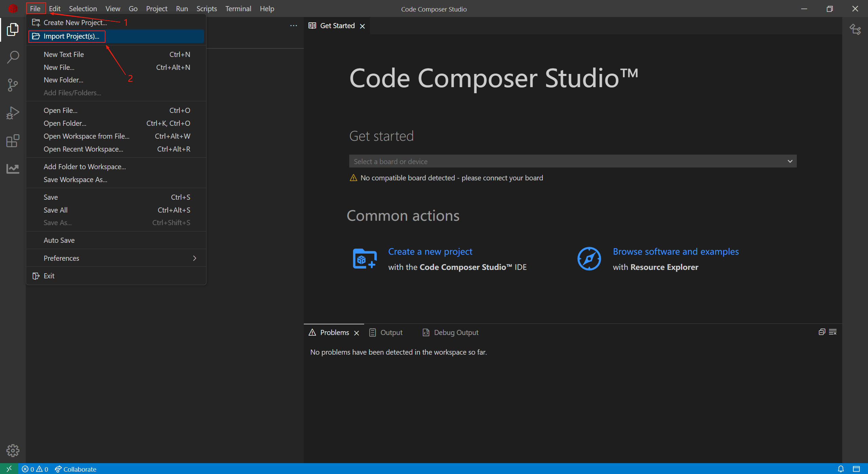This screenshot has height=474, width=868.
Task: Choose Open Recent Workspace...
Action: 116,149
